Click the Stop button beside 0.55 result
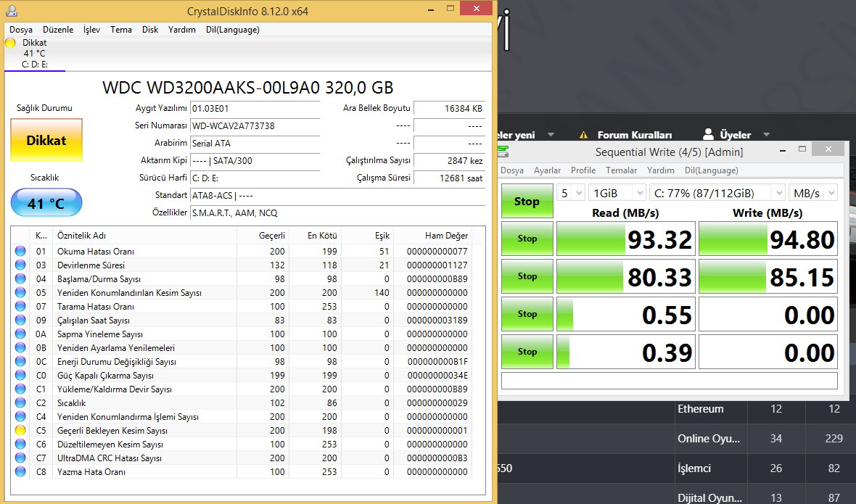 pyautogui.click(x=527, y=313)
